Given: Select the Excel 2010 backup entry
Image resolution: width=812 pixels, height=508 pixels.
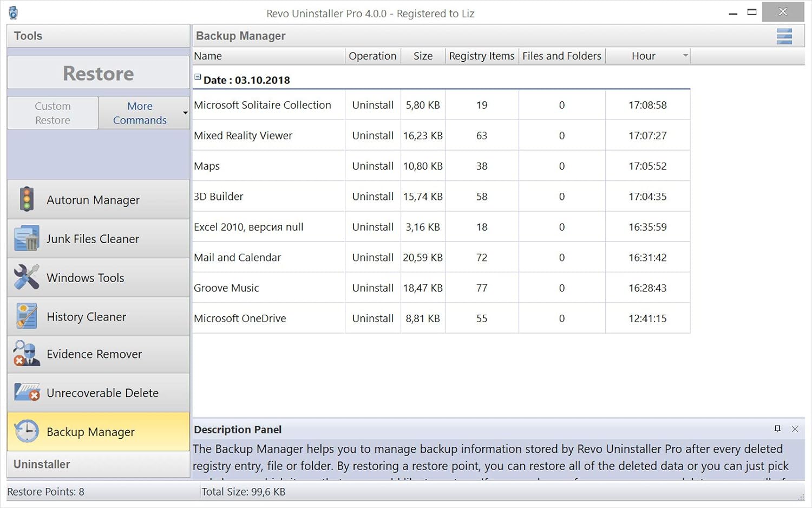Looking at the screenshot, I should tap(441, 227).
